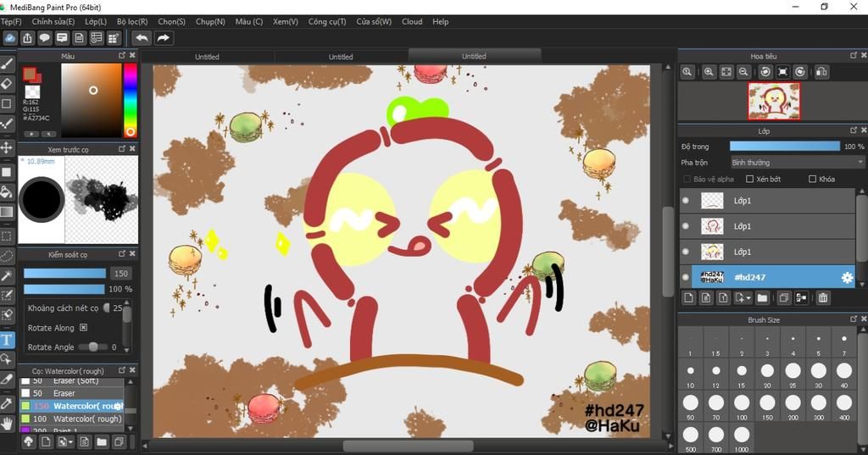
Task: Undock the Lớp layer panel
Action: (854, 130)
